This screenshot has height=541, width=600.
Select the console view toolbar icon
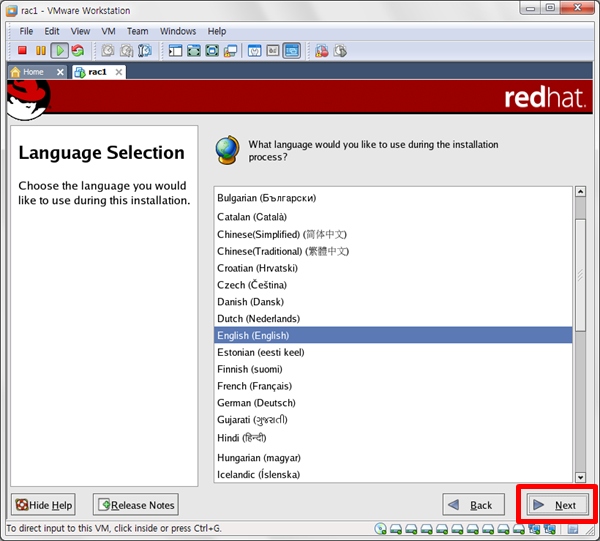tap(292, 51)
